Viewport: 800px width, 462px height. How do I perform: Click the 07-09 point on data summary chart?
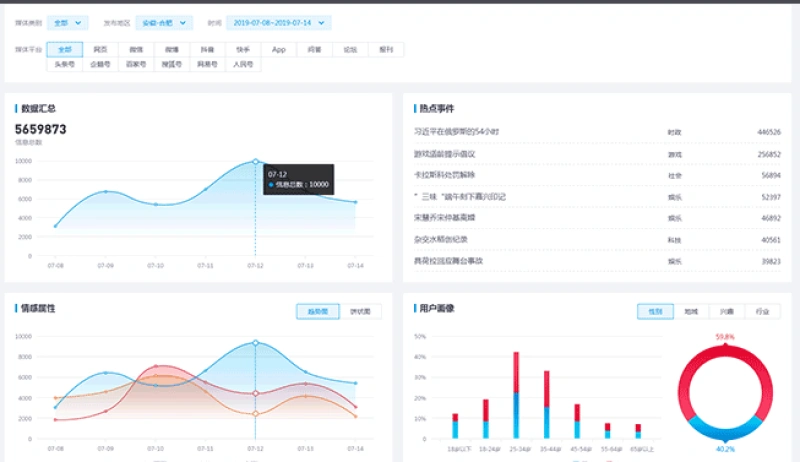point(106,192)
